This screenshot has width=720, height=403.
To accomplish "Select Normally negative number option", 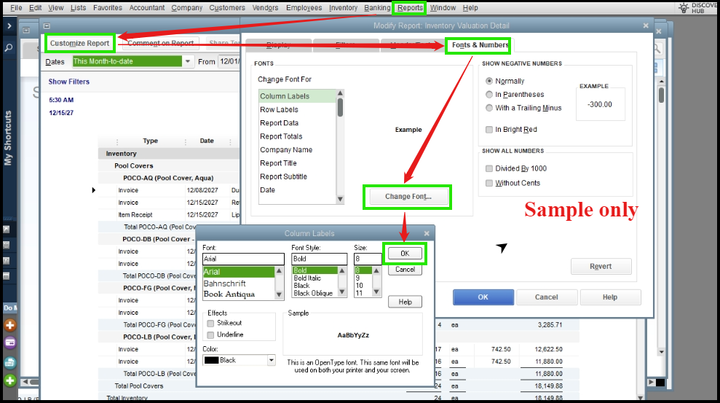I will click(x=489, y=81).
